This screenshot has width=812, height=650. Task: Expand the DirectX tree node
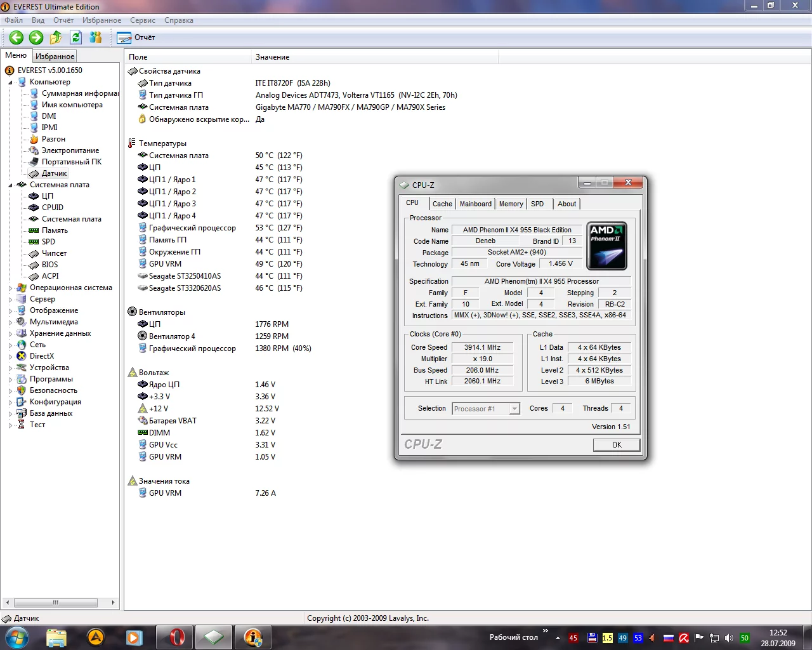pyautogui.click(x=11, y=357)
